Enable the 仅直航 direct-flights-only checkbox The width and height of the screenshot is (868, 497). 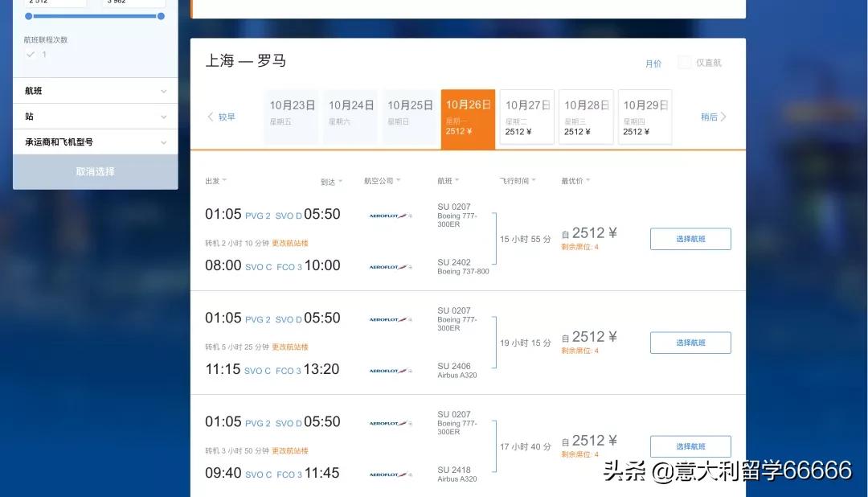click(x=684, y=62)
